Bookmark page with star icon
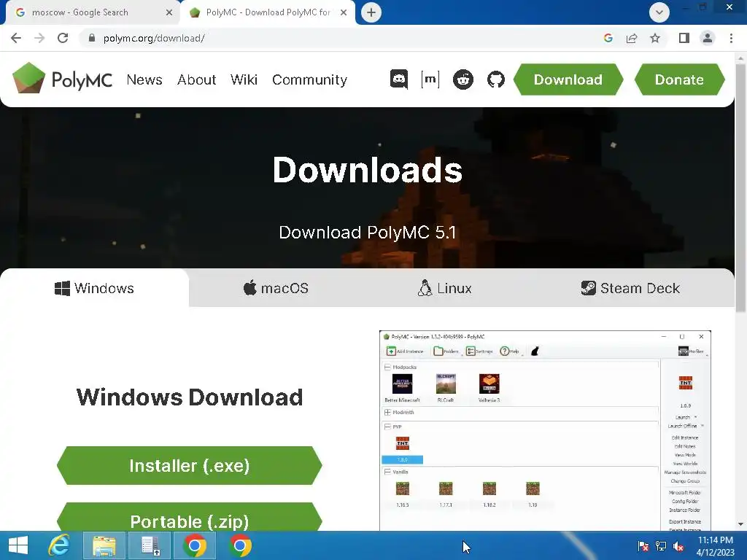 tap(655, 38)
